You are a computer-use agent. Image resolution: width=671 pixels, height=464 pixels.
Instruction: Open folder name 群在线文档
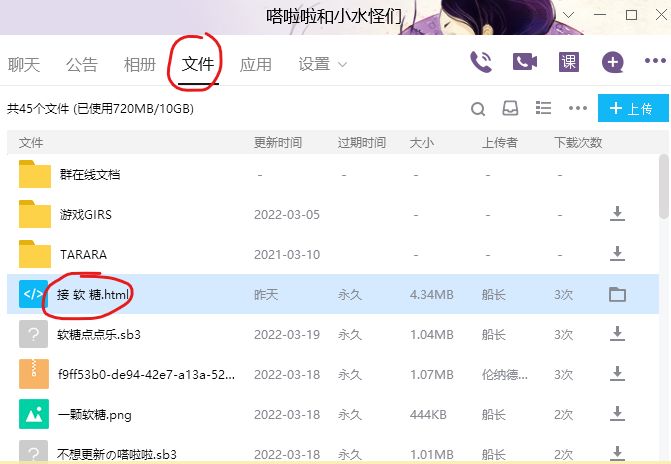(x=90, y=174)
